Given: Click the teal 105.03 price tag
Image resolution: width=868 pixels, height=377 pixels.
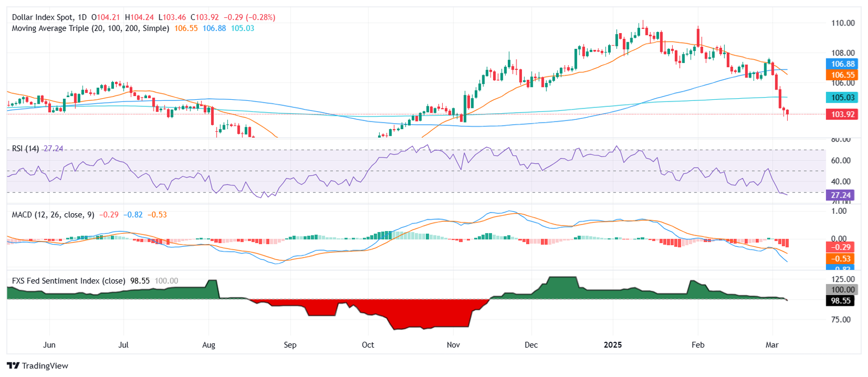Looking at the screenshot, I should 843,98.
